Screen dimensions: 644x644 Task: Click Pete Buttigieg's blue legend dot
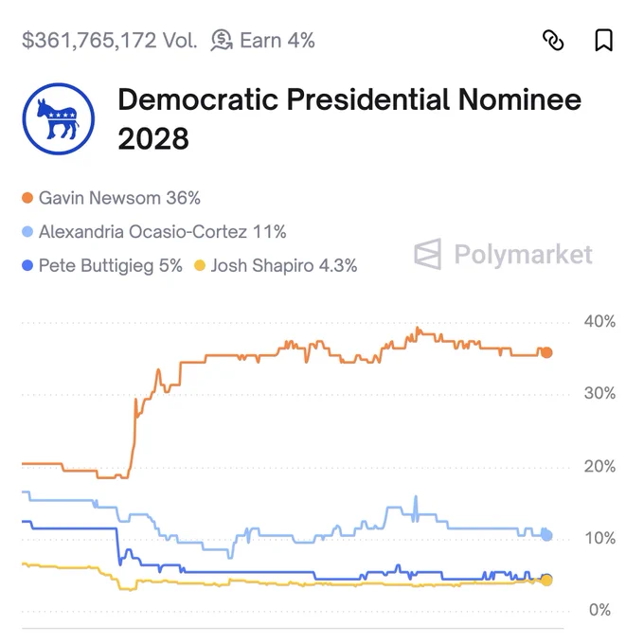[x=27, y=265]
